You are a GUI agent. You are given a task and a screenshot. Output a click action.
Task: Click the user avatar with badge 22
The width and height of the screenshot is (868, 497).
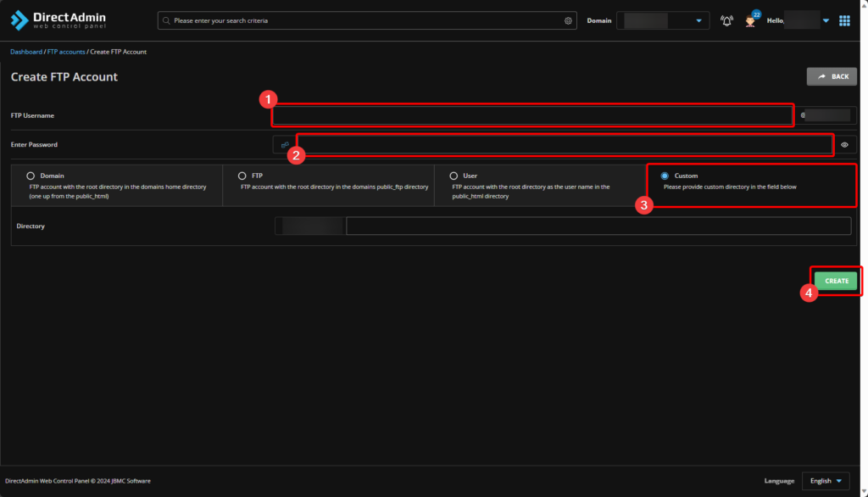(750, 20)
